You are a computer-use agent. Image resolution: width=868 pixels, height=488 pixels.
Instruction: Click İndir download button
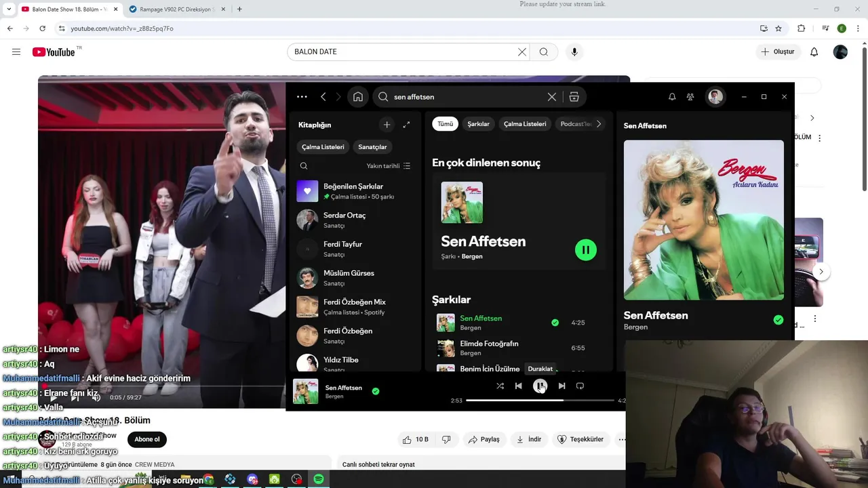coord(529,439)
